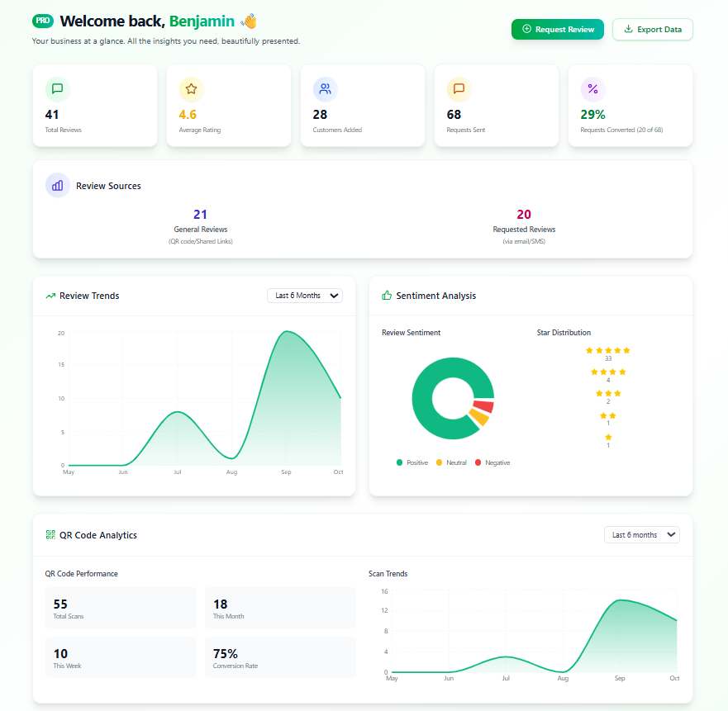Click the Requests Converted percent icon
The width and height of the screenshot is (728, 711).
(592, 89)
